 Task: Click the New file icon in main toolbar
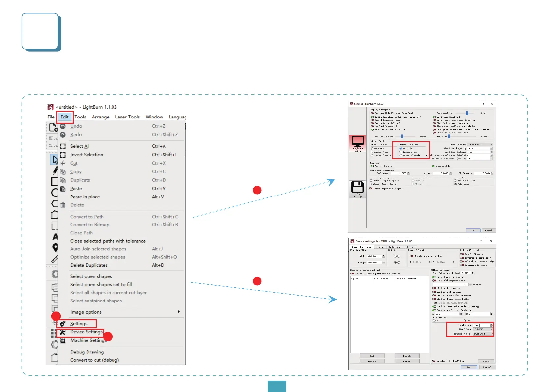click(x=53, y=127)
